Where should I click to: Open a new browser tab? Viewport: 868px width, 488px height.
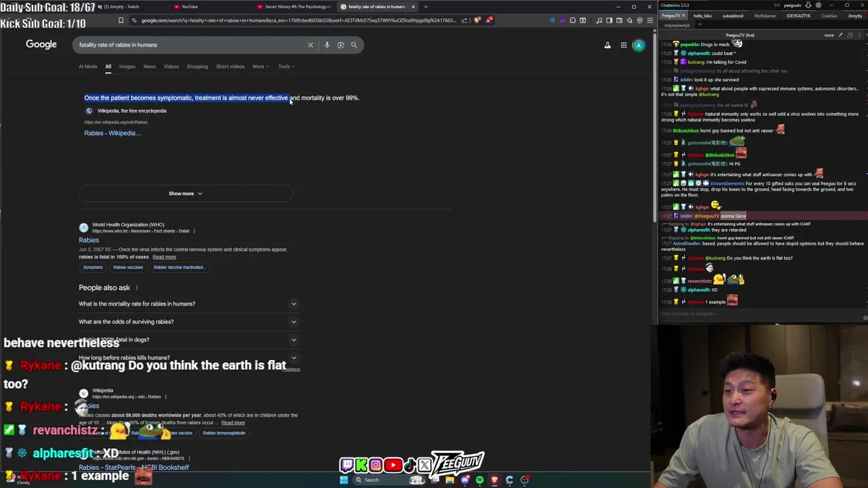click(426, 7)
